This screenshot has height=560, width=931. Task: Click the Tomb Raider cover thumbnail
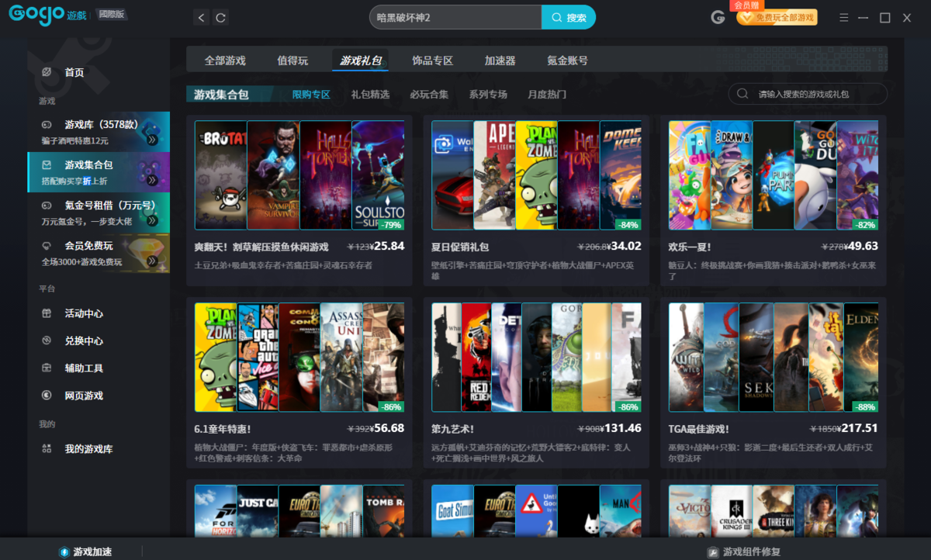(x=383, y=510)
